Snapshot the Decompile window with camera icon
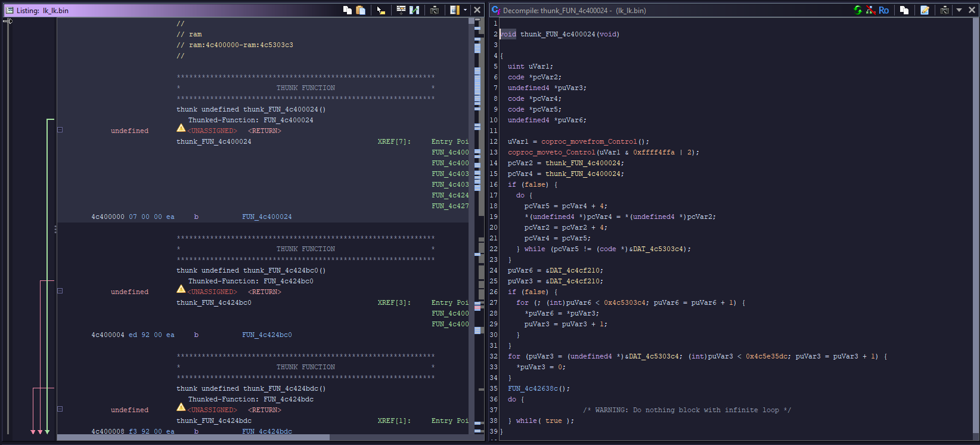The width and height of the screenshot is (980, 445). pyautogui.click(x=944, y=10)
